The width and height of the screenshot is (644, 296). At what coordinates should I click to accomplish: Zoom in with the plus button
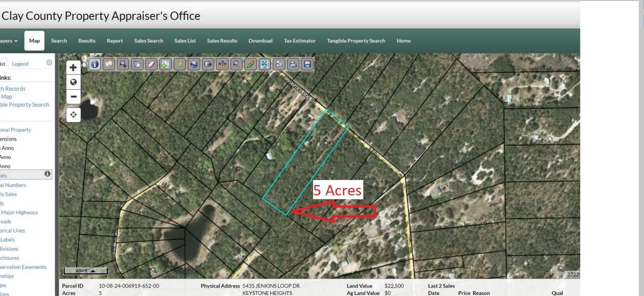click(73, 68)
